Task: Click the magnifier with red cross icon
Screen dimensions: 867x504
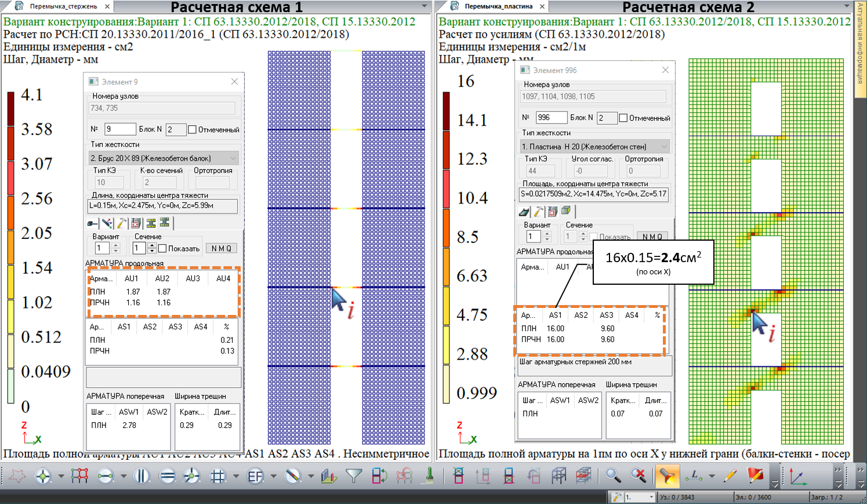Action: [x=639, y=476]
